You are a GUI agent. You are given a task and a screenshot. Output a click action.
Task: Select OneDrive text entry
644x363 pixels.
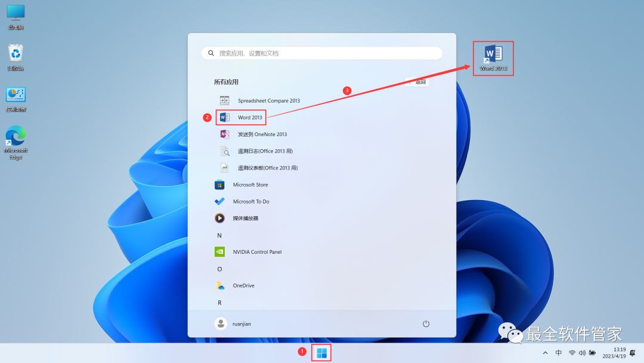(243, 285)
